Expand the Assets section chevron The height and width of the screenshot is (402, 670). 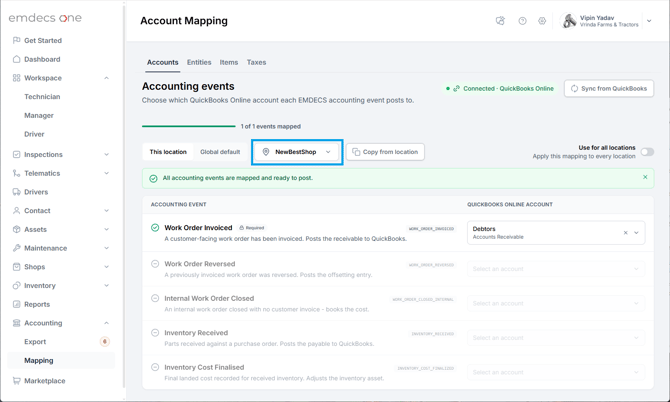tap(106, 229)
